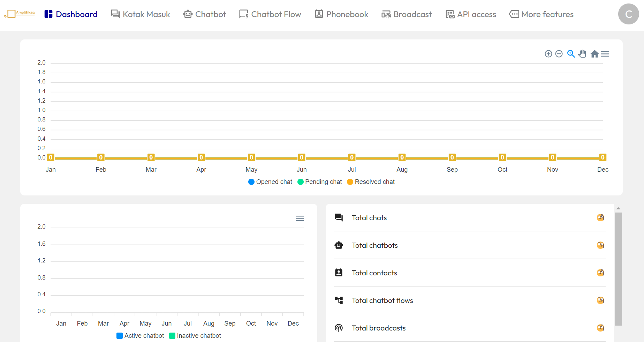Toggle Active chatbot legend swatch

(x=120, y=336)
